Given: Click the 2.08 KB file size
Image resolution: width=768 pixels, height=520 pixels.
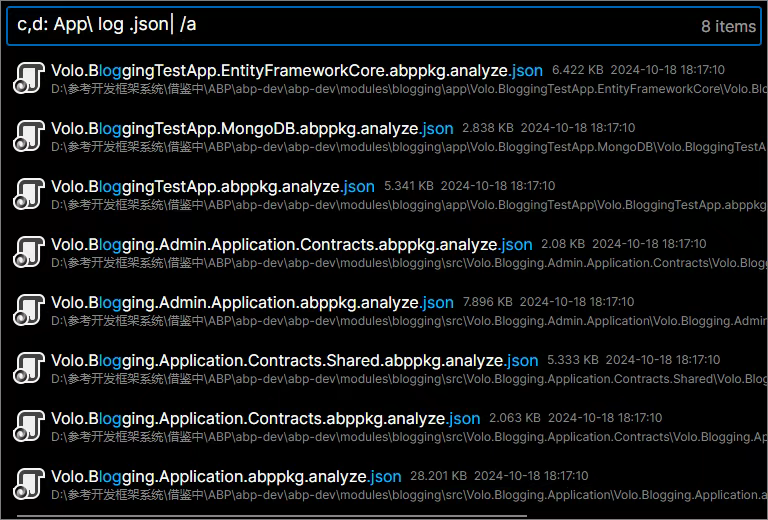Looking at the screenshot, I should (x=563, y=244).
